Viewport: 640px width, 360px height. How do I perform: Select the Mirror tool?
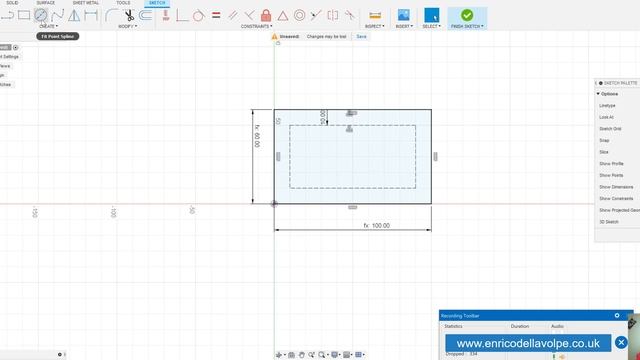pyautogui.click(x=74, y=16)
